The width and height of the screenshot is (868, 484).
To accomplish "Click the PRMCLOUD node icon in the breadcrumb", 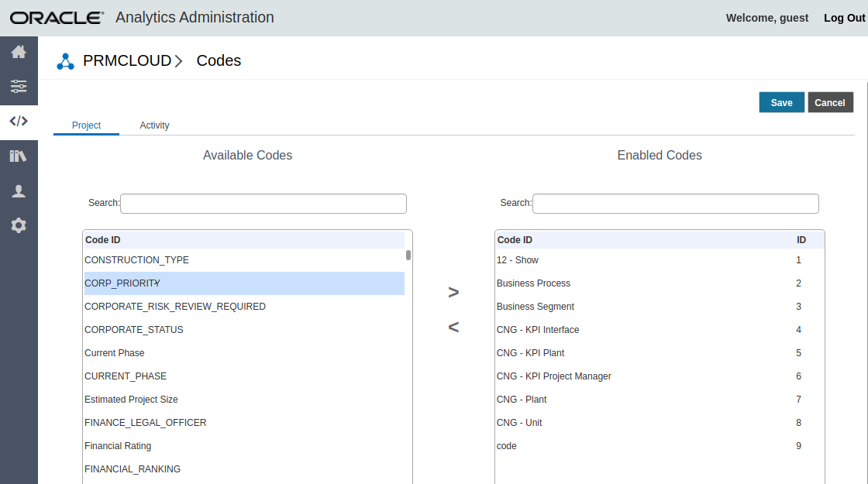I will click(x=65, y=60).
